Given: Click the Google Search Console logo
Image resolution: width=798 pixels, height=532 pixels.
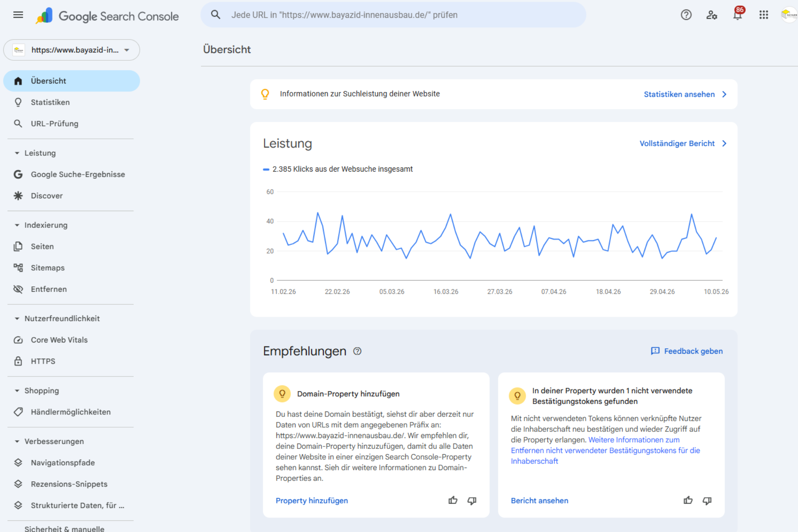Looking at the screenshot, I should click(x=107, y=16).
